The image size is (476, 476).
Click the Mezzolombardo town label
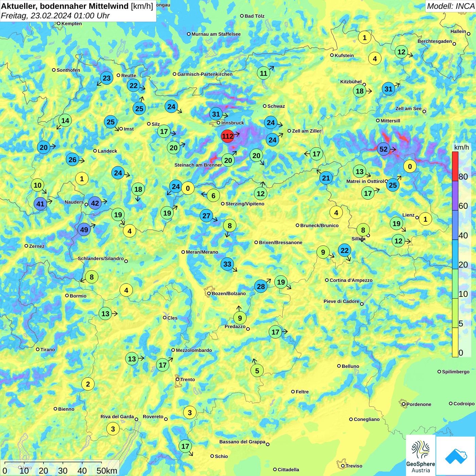(x=194, y=350)
